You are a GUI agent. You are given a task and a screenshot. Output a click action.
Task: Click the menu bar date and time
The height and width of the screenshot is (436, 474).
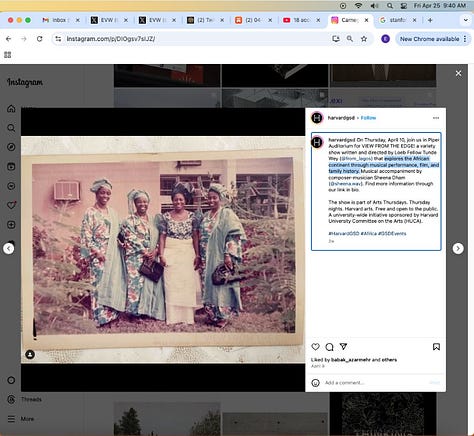(x=440, y=6)
